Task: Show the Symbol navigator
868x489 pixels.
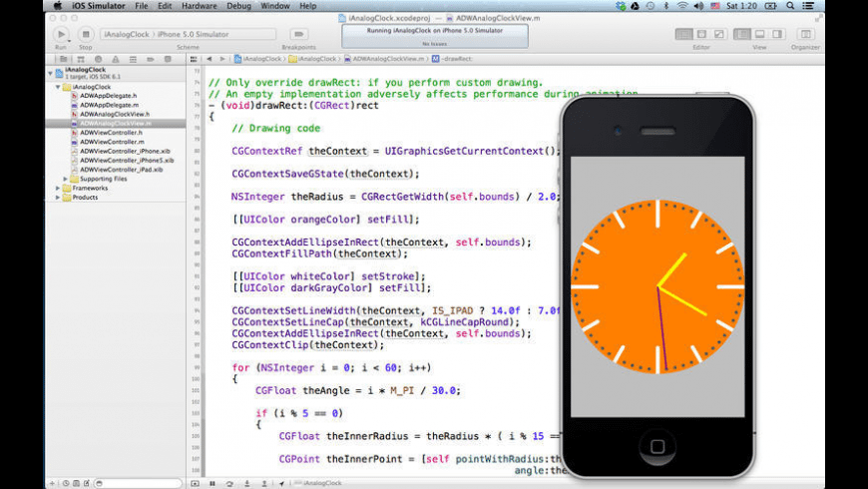Action: [x=81, y=59]
